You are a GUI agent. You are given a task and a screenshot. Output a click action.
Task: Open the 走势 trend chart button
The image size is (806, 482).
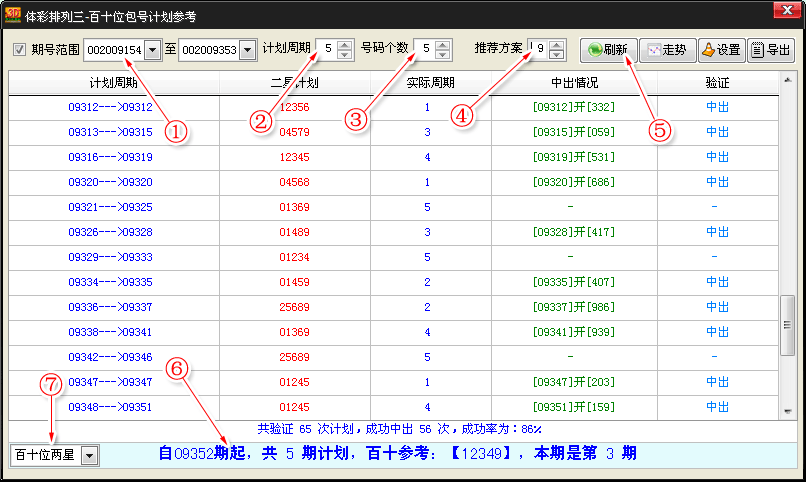(668, 50)
